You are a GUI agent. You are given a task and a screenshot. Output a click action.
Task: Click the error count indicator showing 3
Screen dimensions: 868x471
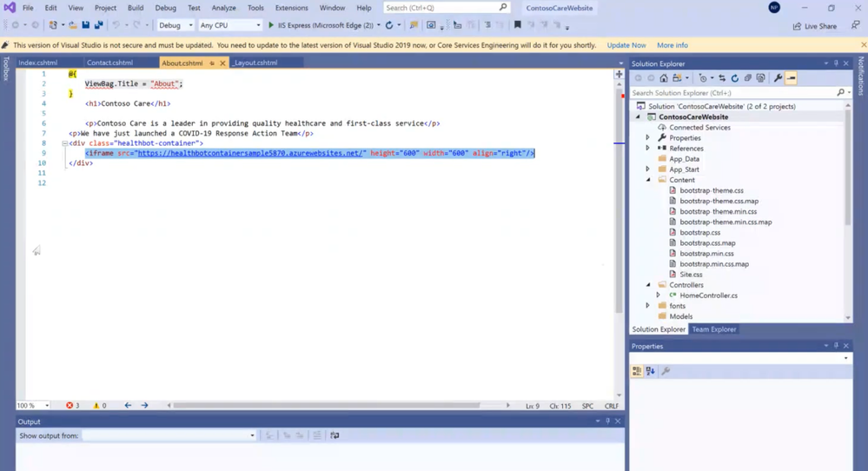(72, 406)
